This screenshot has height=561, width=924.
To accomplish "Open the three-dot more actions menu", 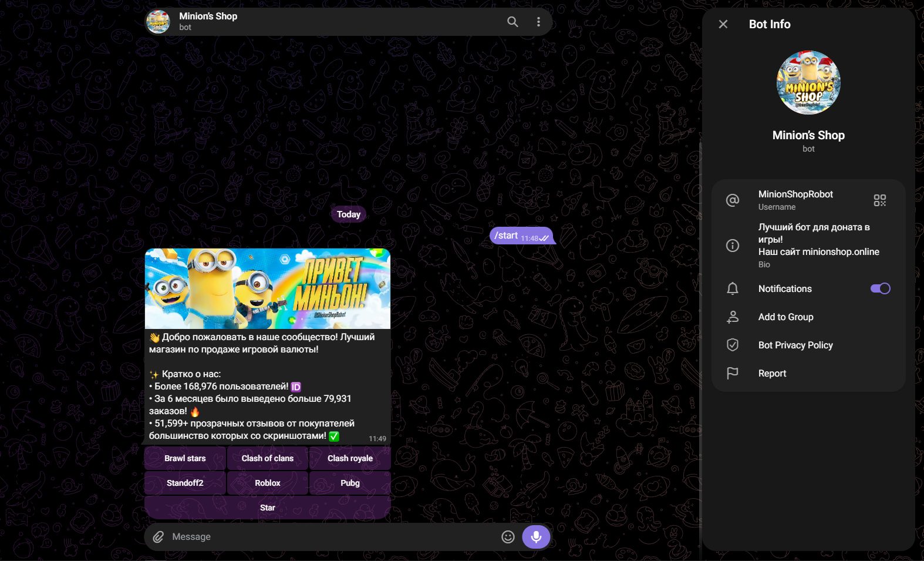I will 538,22.
